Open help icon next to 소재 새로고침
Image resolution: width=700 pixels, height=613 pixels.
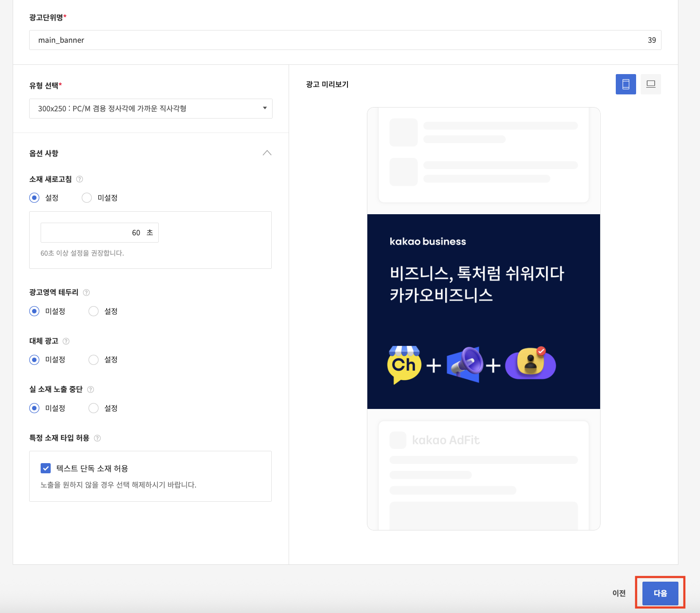pyautogui.click(x=80, y=179)
